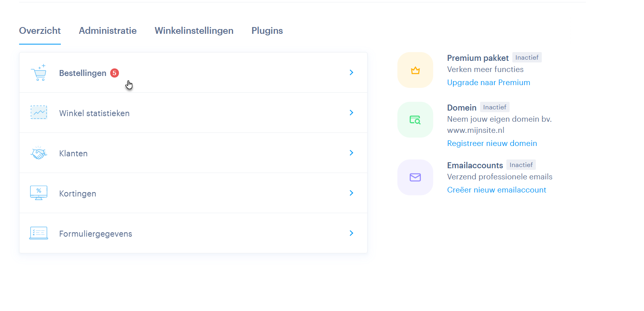644x311 pixels.
Task: Expand the Klanten row chevron
Action: (x=351, y=153)
